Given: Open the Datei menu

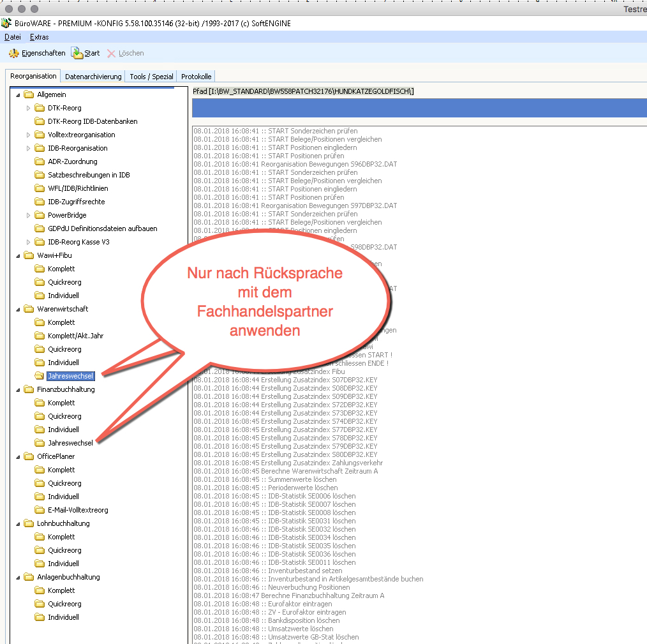Looking at the screenshot, I should (x=13, y=37).
